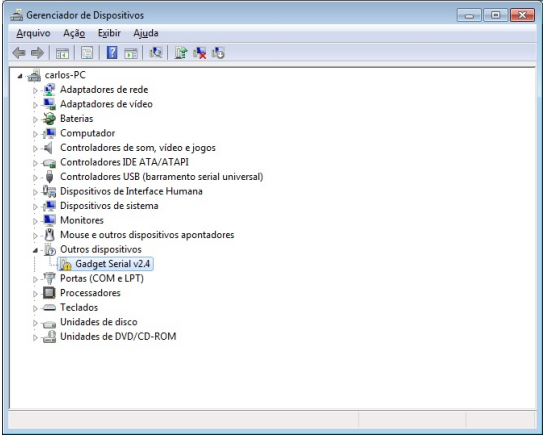
Task: Collapse the carlos-PC root node
Action: click(x=20, y=76)
